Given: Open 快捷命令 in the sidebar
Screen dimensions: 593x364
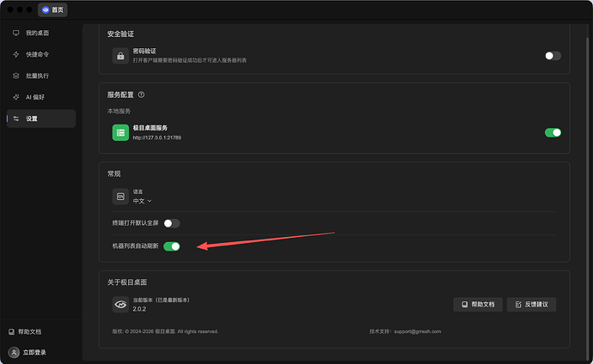Looking at the screenshot, I should click(41, 54).
